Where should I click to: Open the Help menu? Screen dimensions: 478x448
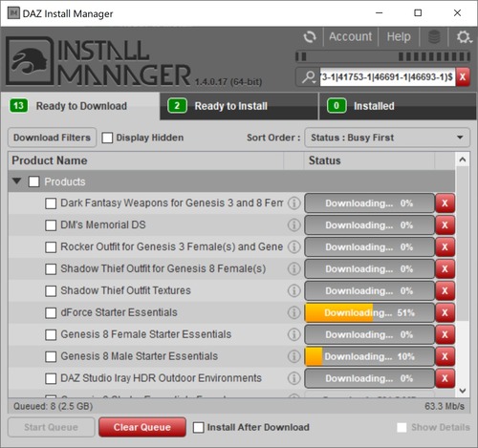(399, 36)
